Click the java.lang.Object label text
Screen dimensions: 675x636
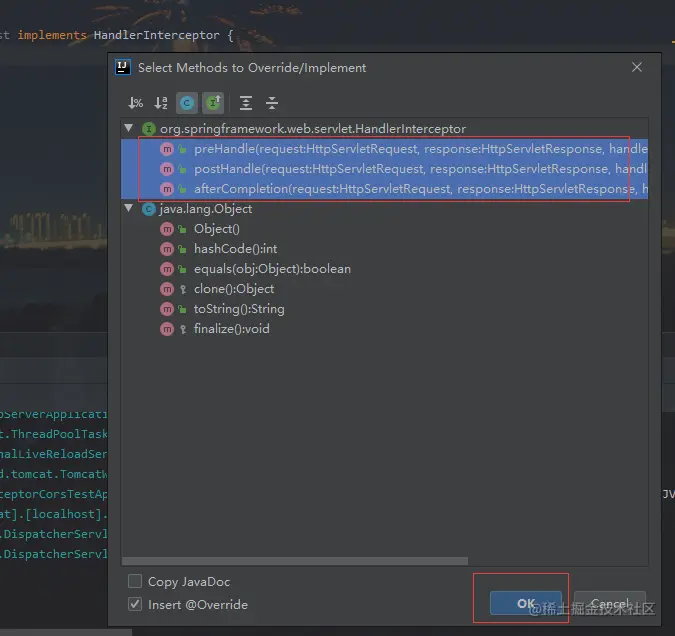pos(206,209)
